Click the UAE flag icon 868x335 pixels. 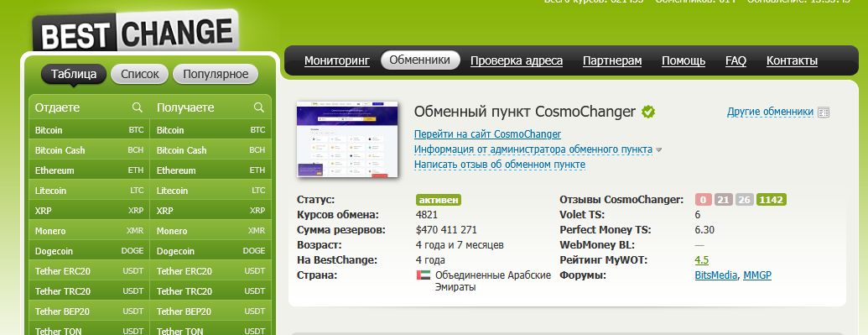pyautogui.click(x=424, y=275)
